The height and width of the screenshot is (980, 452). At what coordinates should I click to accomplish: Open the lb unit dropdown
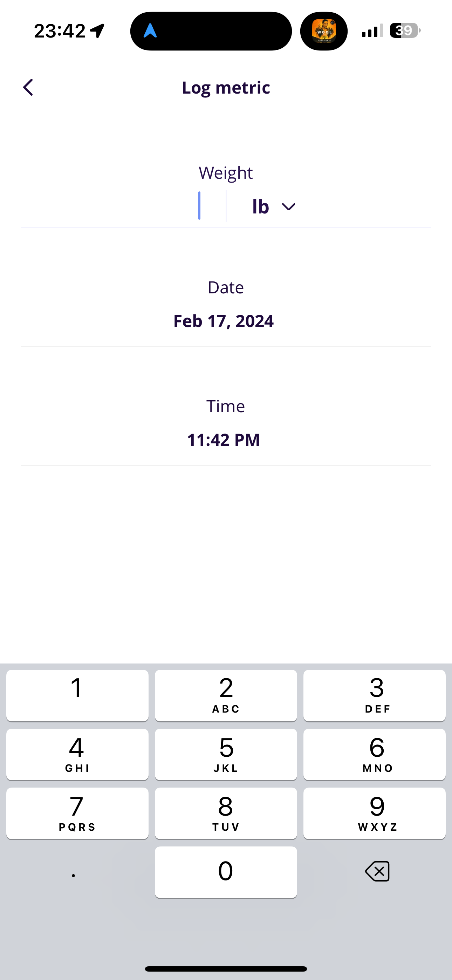coord(261,206)
